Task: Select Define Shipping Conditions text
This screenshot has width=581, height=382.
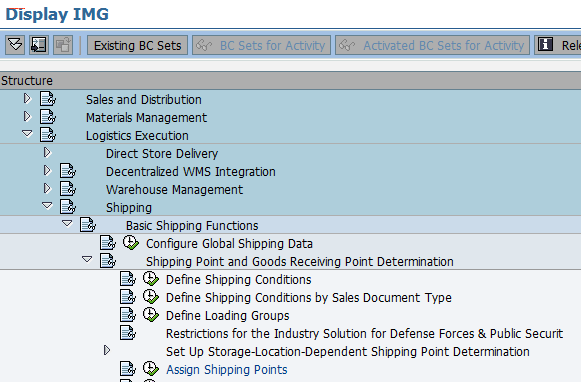Action: point(239,280)
